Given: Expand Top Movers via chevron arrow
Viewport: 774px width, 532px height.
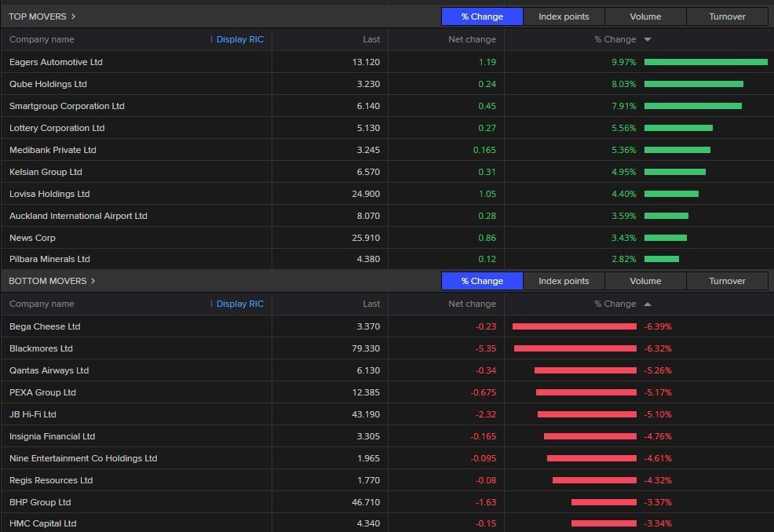Looking at the screenshot, I should tap(74, 16).
